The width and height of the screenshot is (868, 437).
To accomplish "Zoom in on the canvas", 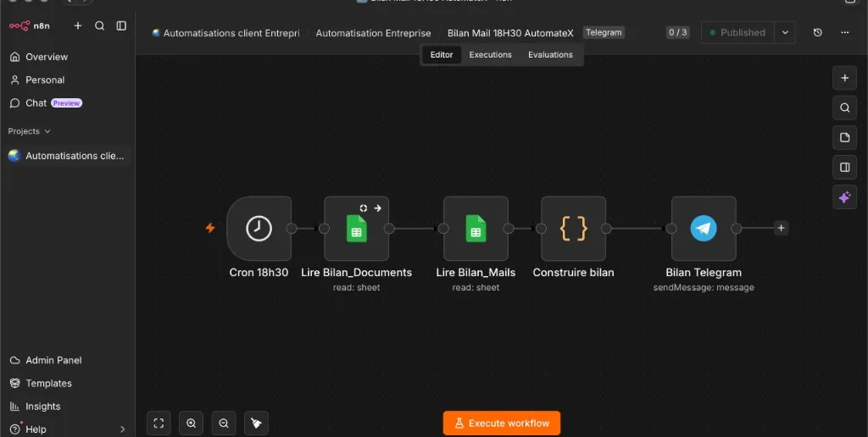I will tap(191, 423).
